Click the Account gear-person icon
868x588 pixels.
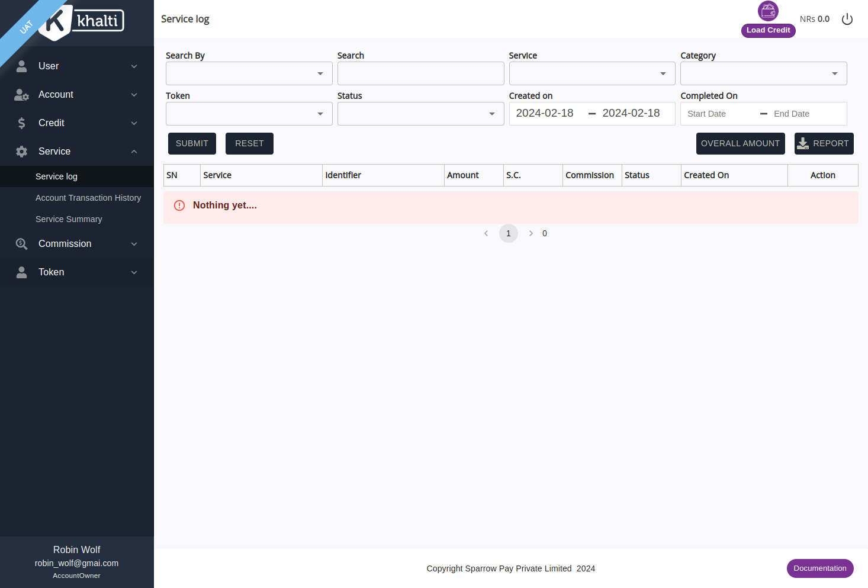pyautogui.click(x=22, y=95)
